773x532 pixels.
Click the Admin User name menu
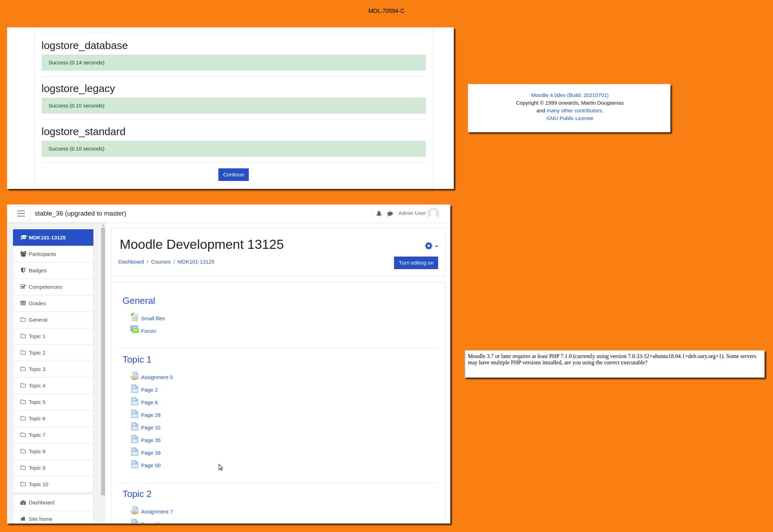click(x=412, y=213)
